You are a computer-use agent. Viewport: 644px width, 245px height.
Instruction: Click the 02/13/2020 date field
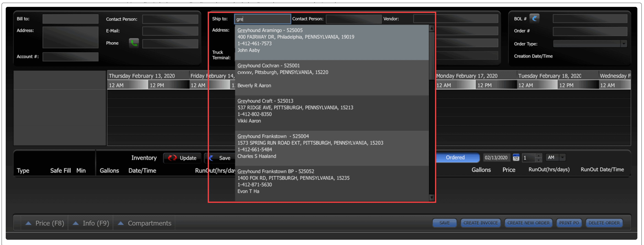point(496,157)
